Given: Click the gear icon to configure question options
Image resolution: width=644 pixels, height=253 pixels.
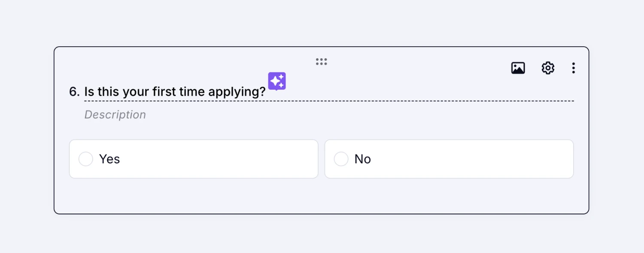Looking at the screenshot, I should click(548, 68).
